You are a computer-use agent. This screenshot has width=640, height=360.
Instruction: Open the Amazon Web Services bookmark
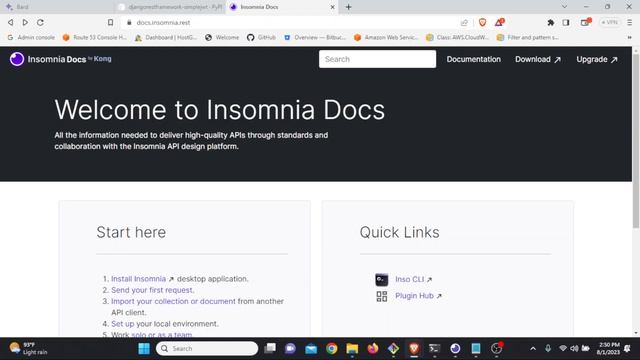tap(386, 37)
